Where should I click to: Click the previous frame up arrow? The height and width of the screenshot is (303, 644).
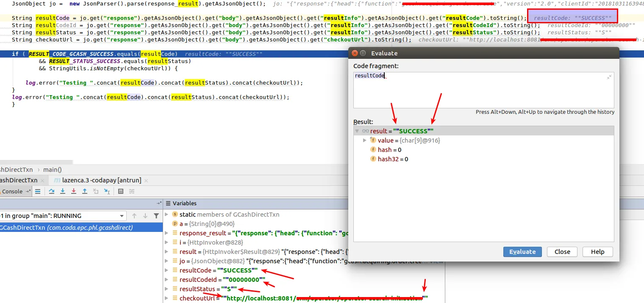click(x=134, y=216)
